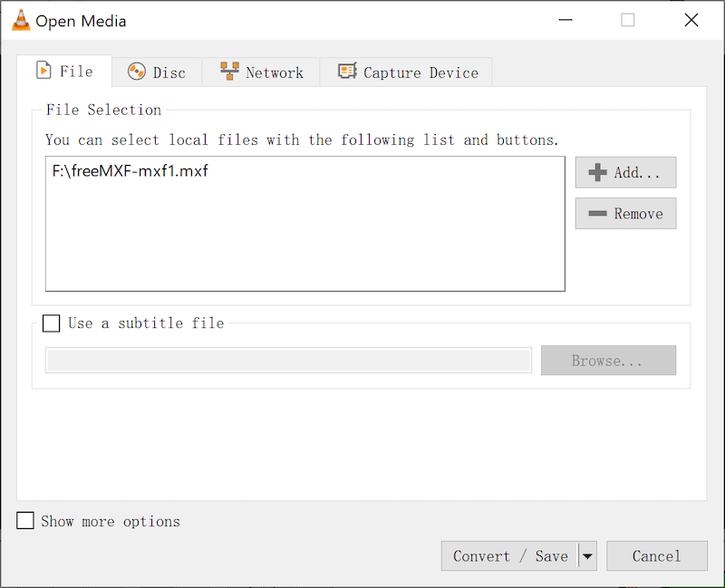The width and height of the screenshot is (725, 588).
Task: Expand the Convert / Save dropdown arrow
Action: pos(587,556)
